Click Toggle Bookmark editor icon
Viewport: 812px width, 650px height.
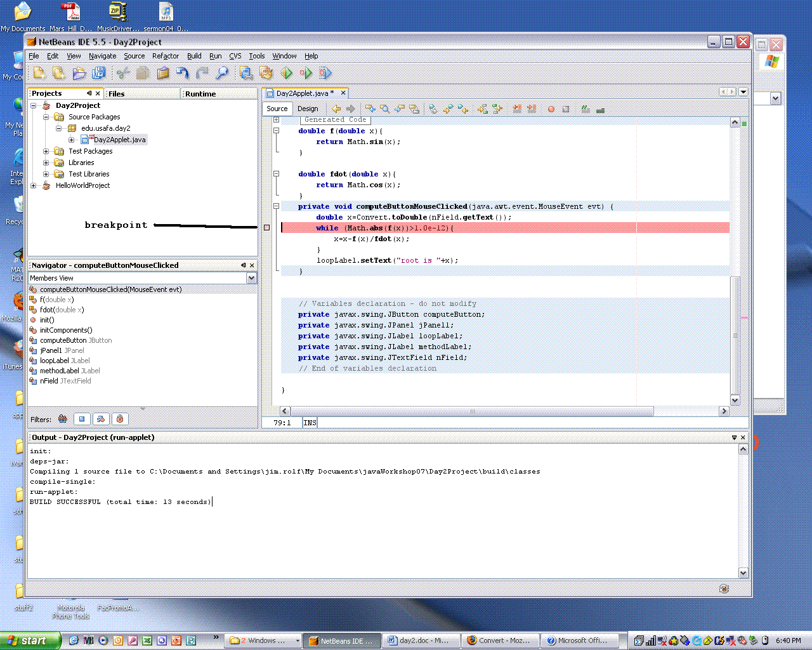(x=433, y=109)
